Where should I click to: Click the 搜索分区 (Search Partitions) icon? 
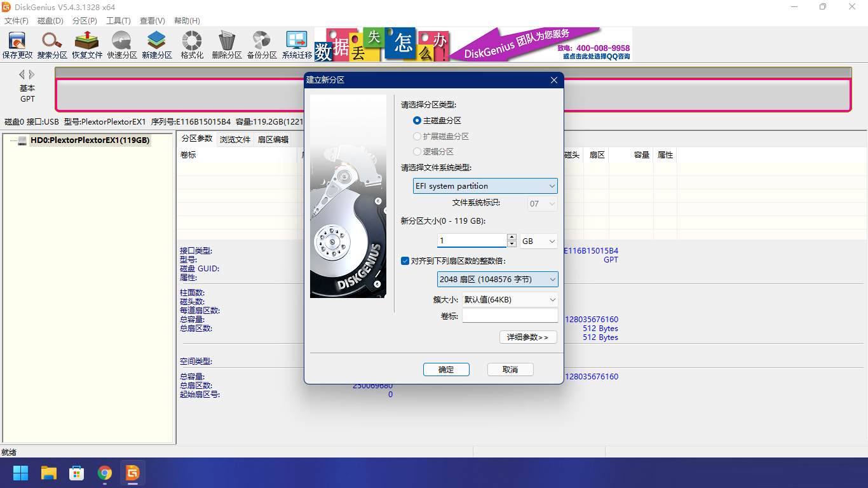(x=52, y=44)
